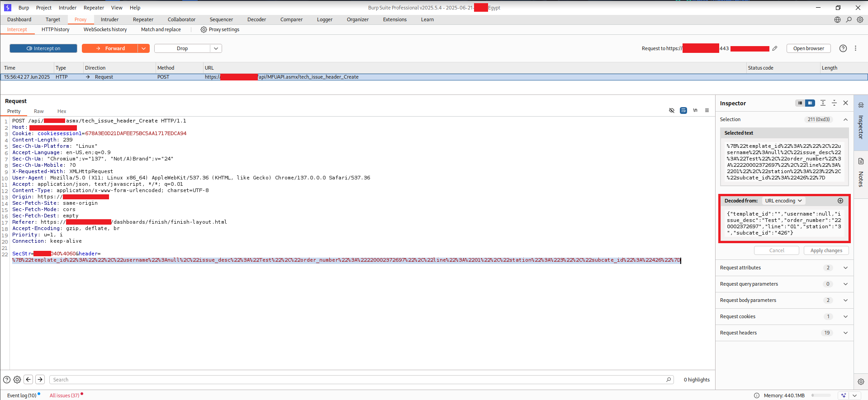Switch Inspector to right-docked layout

810,103
